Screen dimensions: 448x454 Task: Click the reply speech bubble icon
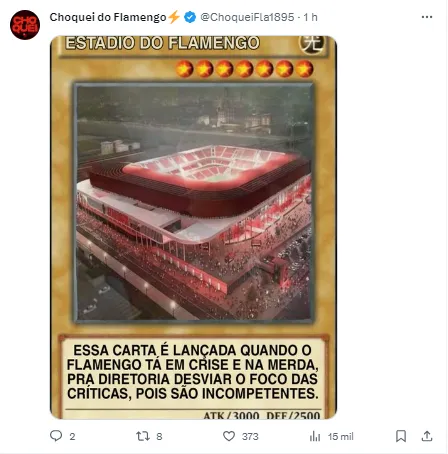tap(56, 436)
